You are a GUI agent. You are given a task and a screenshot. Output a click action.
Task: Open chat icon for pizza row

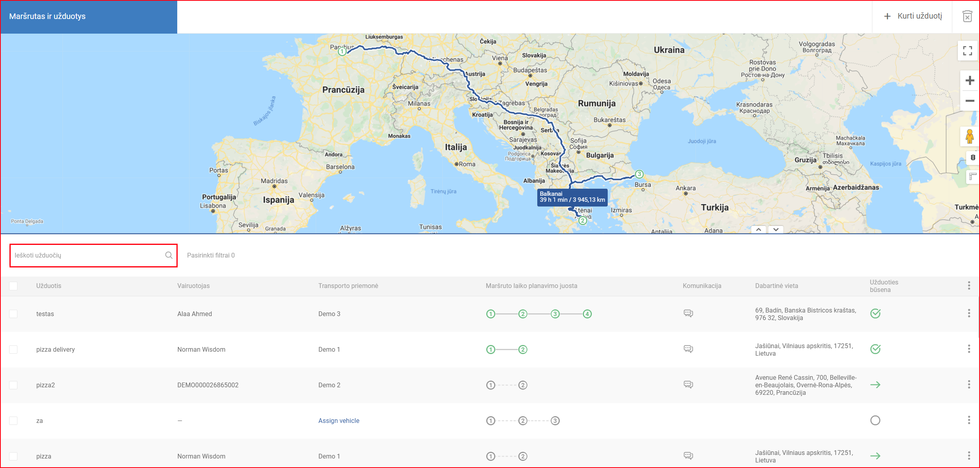coord(688,456)
